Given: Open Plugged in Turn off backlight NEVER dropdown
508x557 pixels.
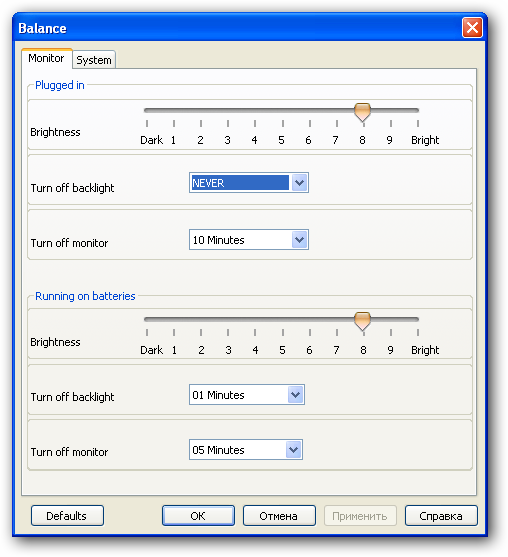Looking at the screenshot, I should point(249,183).
